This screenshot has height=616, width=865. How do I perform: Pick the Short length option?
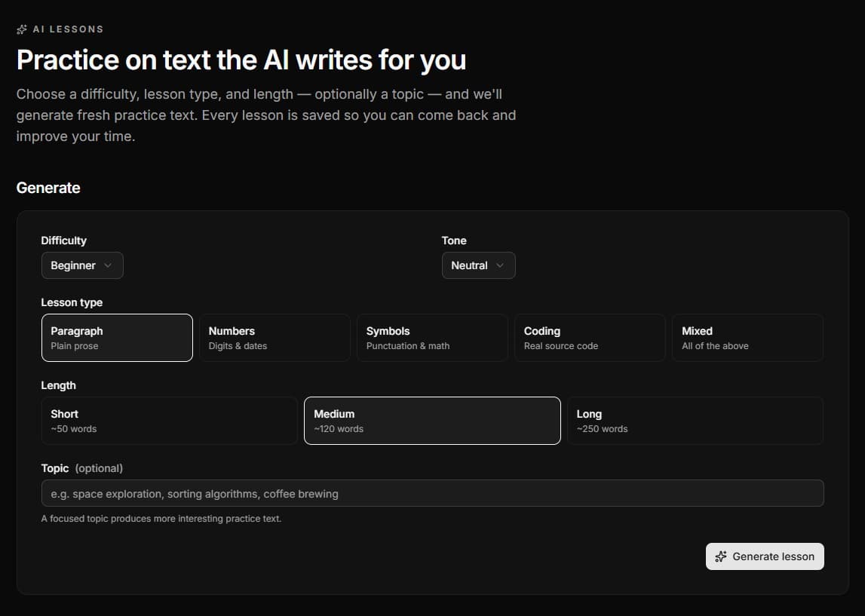coord(170,421)
